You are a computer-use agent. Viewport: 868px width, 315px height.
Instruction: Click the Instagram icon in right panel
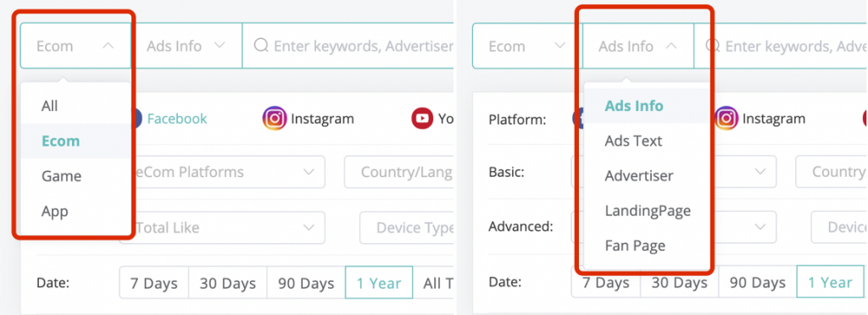tap(726, 119)
